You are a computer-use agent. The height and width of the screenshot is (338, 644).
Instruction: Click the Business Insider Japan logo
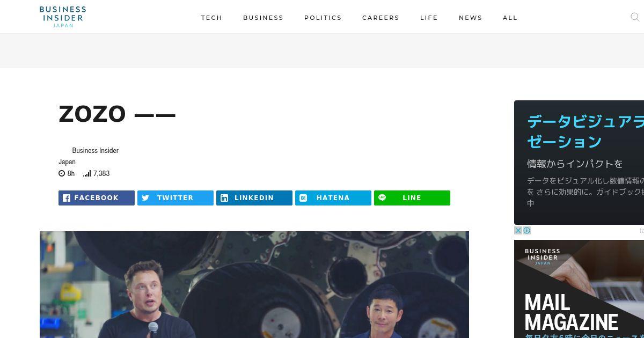tap(63, 17)
